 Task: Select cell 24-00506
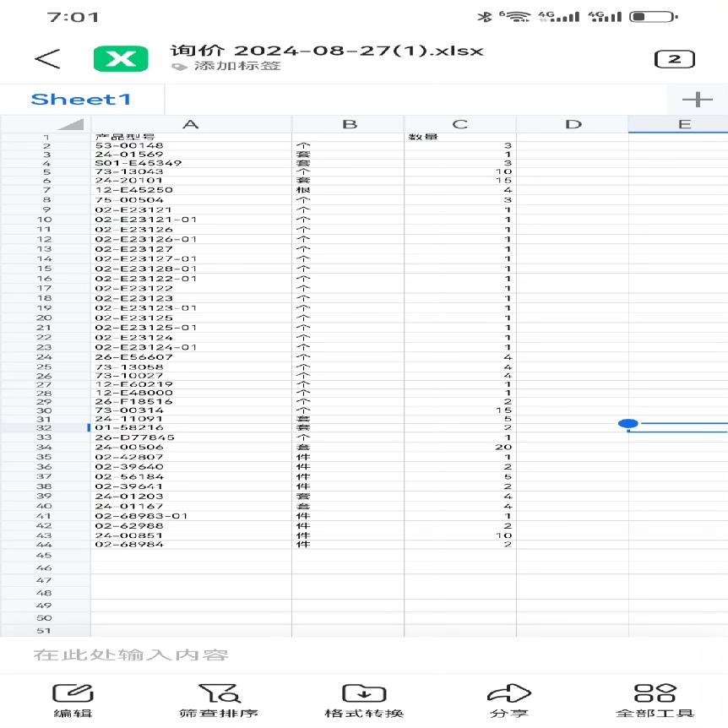pos(191,447)
